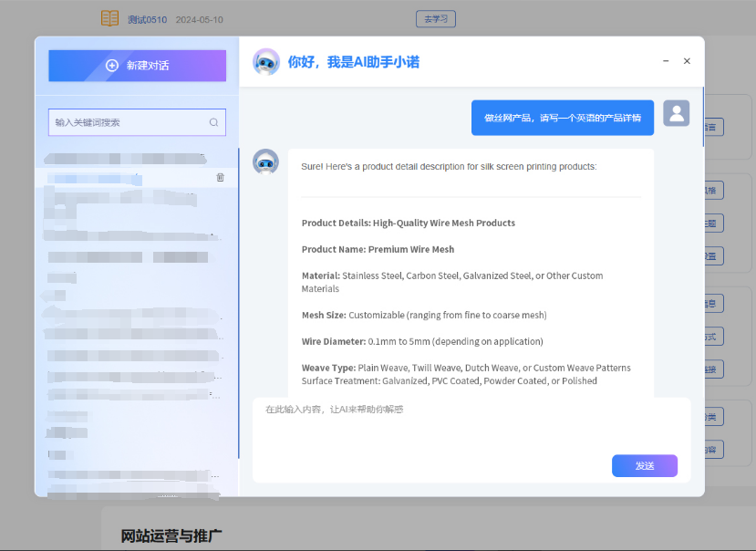This screenshot has height=551, width=756.
Task: Click the book icon next to 测试0510
Action: [x=109, y=19]
